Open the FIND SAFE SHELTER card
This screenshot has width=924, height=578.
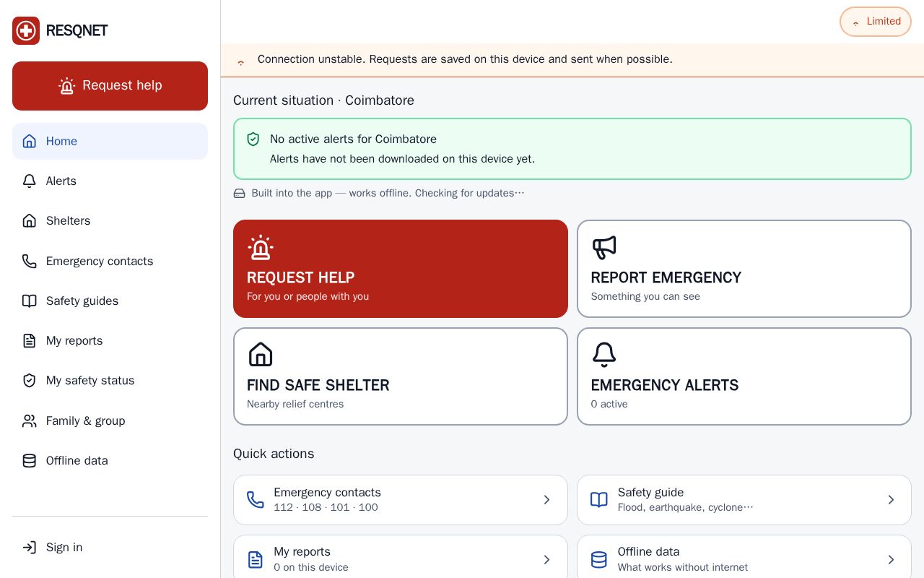pos(401,376)
